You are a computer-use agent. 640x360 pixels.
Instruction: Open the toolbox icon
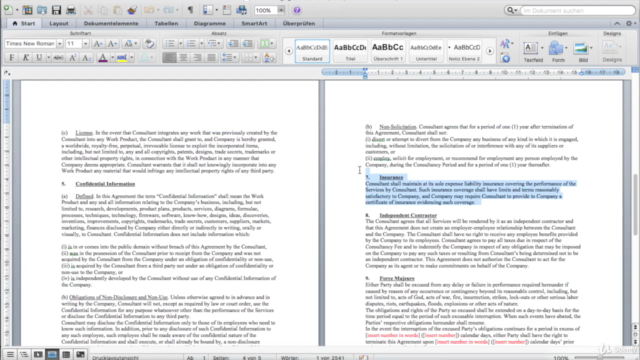(x=227, y=10)
